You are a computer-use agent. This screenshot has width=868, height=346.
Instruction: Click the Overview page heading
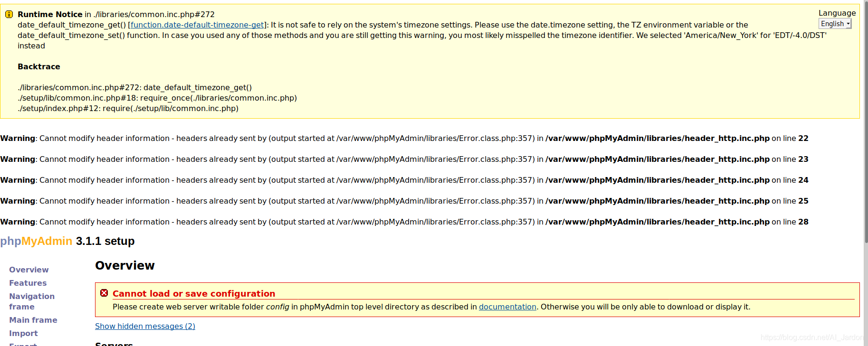pyautogui.click(x=125, y=265)
